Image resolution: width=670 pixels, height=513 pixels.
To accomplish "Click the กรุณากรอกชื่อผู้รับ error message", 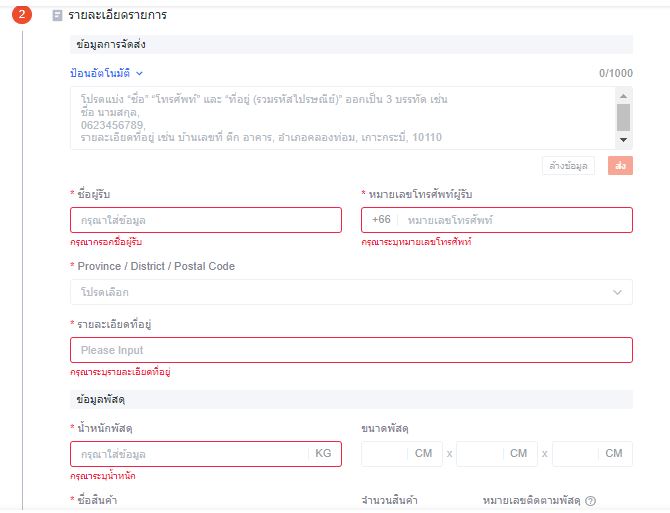I will [106, 242].
